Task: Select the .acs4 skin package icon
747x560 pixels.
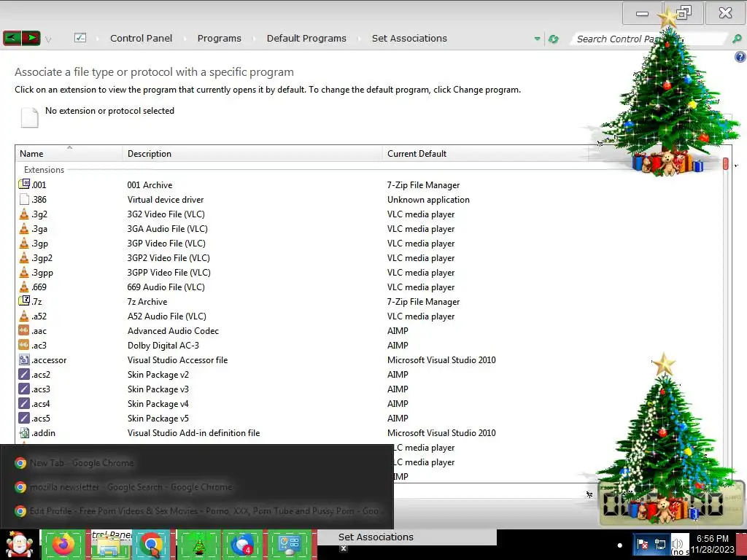Action: (x=24, y=403)
